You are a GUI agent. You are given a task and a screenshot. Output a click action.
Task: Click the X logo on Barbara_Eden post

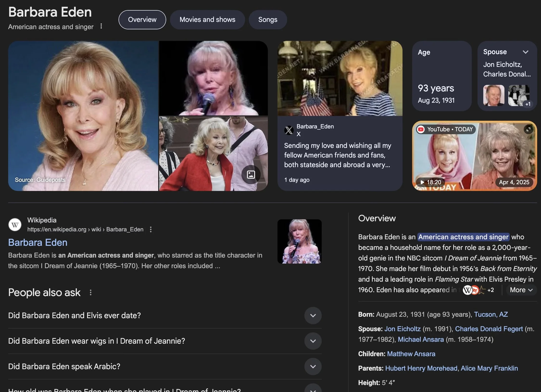coord(289,130)
